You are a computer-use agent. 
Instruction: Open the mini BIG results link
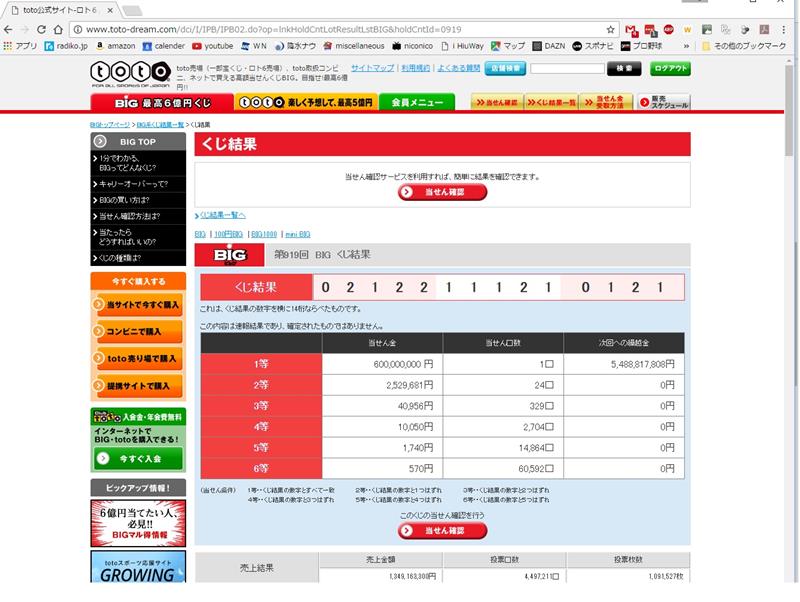(297, 234)
